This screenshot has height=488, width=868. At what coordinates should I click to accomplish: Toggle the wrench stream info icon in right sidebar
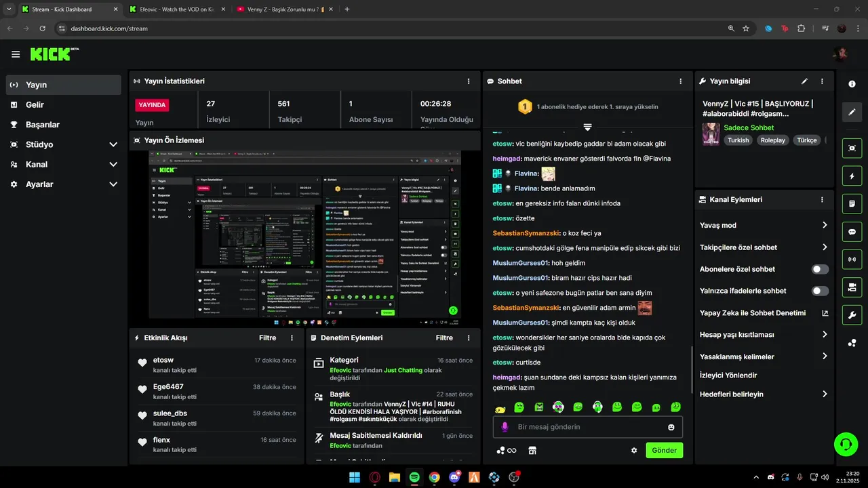852,314
